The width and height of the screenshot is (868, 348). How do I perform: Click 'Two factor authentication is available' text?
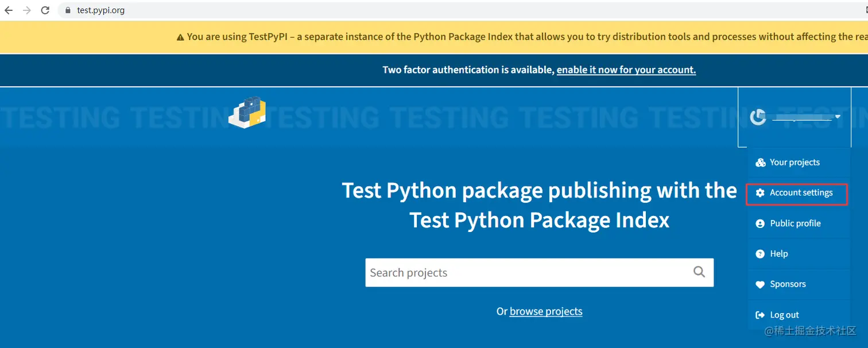468,70
